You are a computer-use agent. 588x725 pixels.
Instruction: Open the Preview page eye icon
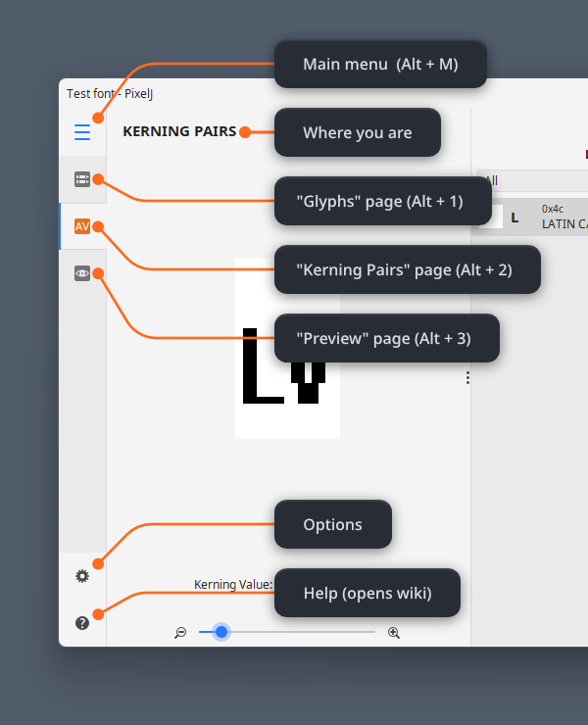coord(82,273)
